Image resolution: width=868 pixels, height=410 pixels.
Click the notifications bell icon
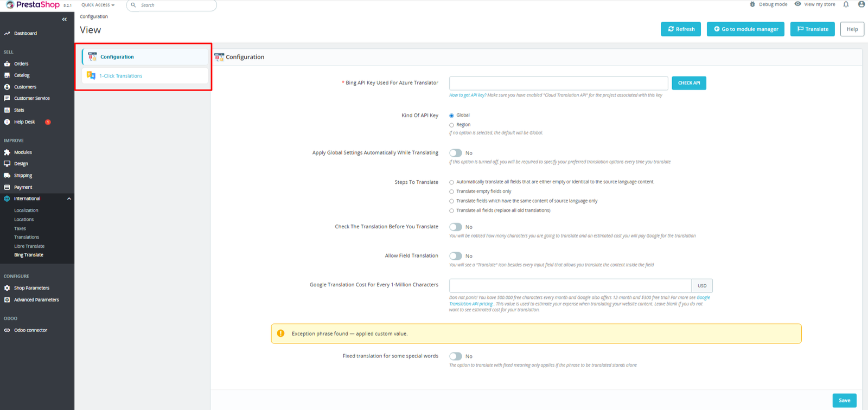[846, 4]
